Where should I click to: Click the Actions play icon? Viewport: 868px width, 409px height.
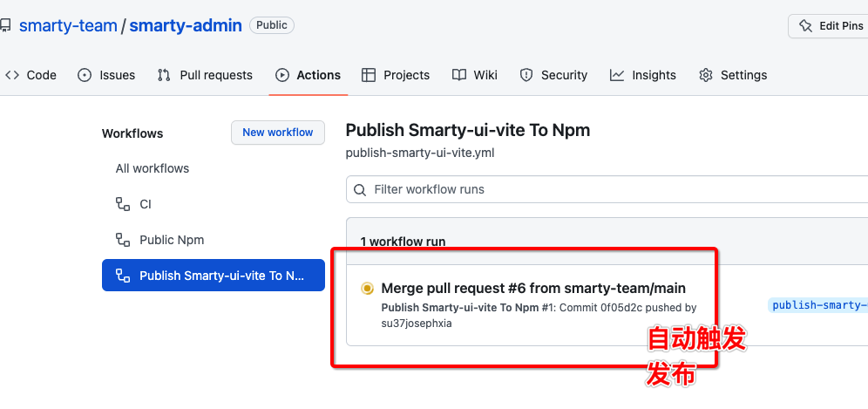282,75
